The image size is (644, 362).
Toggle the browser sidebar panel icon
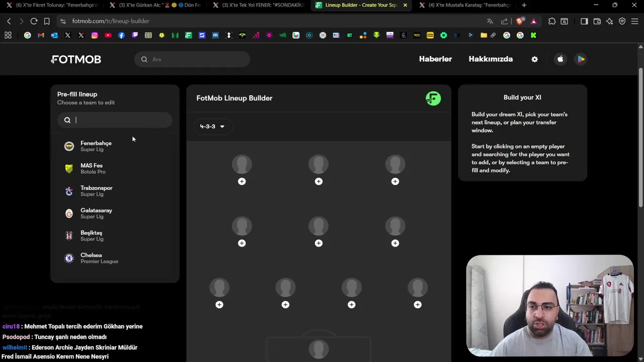[584, 21]
